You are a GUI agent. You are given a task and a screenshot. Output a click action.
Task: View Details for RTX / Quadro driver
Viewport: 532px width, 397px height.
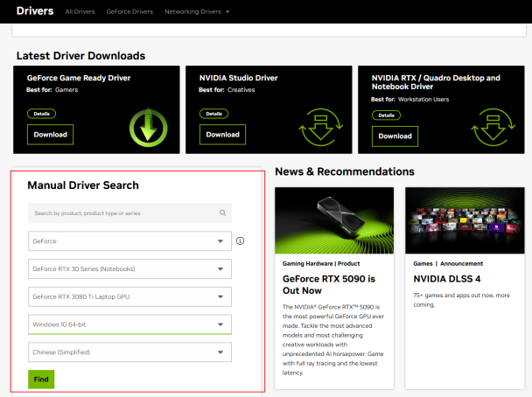point(386,115)
